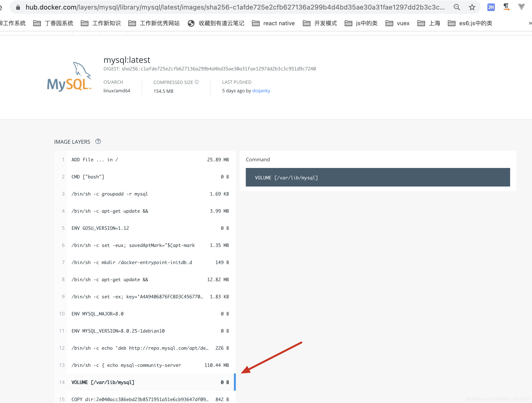Open the MySQL logo image
Image resolution: width=532 pixels, height=403 pixels.
coord(69,77)
